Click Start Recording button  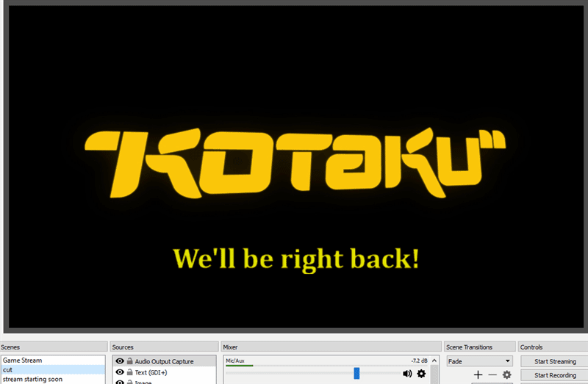pyautogui.click(x=555, y=375)
